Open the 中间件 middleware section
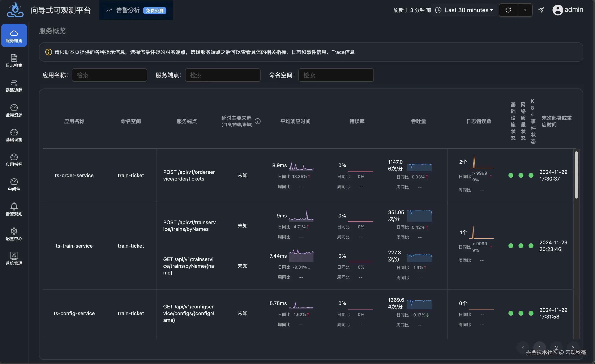Screen dimensions: 595x364 tap(14, 185)
